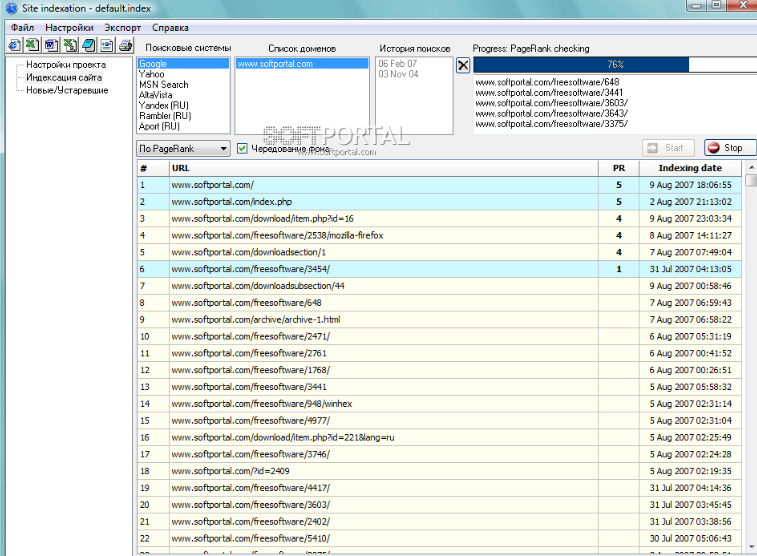Click the blue book toolbar icon

click(88, 45)
